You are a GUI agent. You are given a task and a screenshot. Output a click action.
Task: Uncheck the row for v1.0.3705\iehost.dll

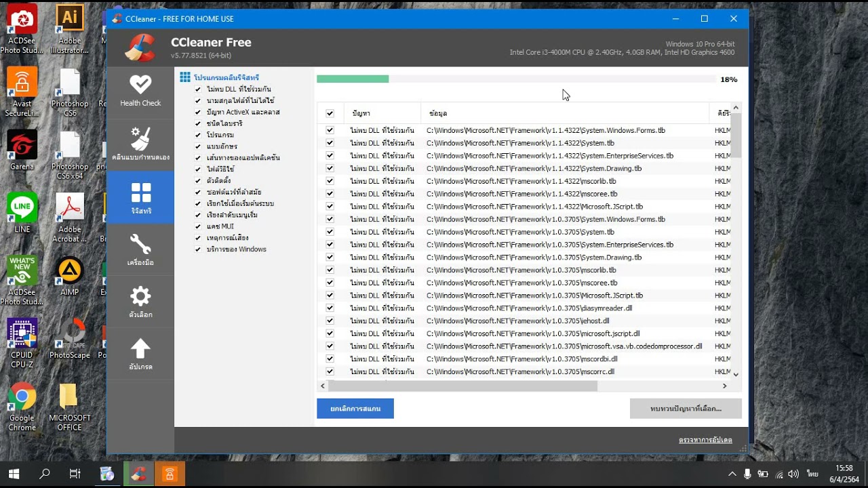coord(330,321)
